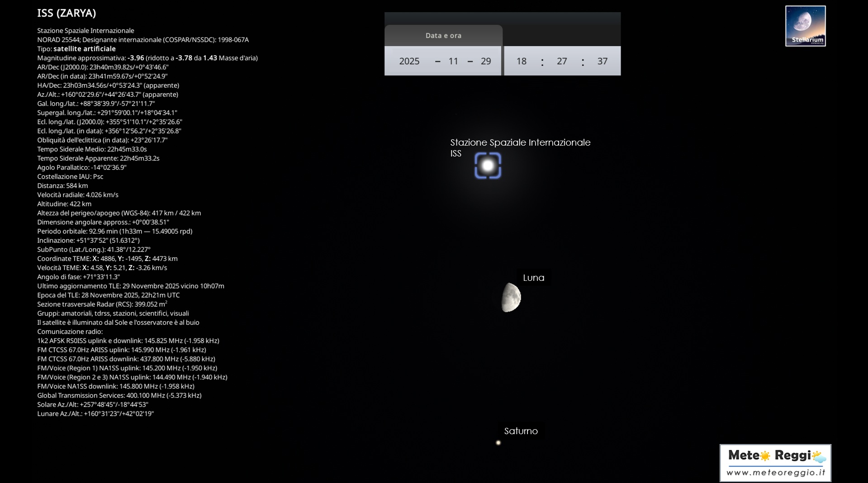
Task: Click the month field showing 11
Action: click(x=453, y=61)
